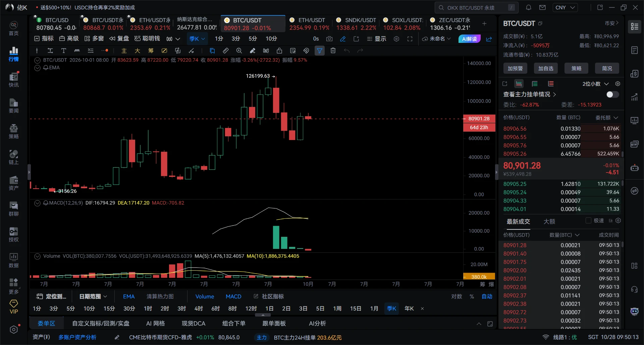Viewport: 644px width, 345px height.
Task: Click the 加预警 button
Action: pyautogui.click(x=515, y=68)
